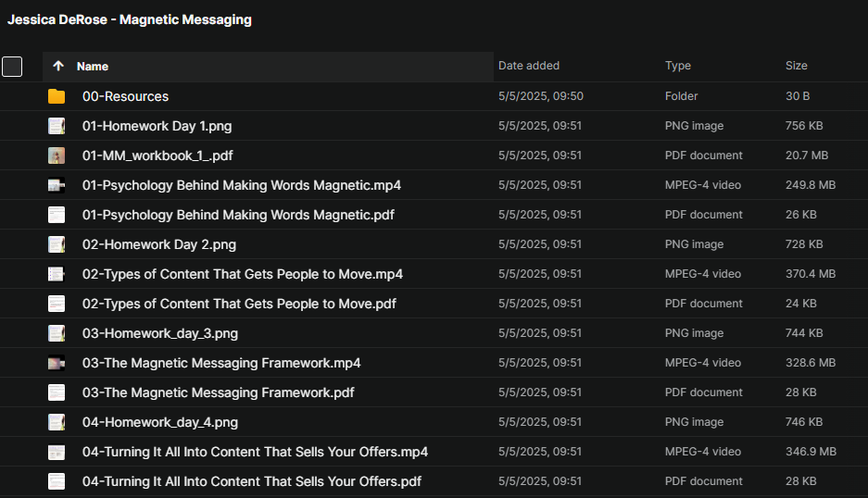This screenshot has width=868, height=498.
Task: Open 03-The Magnetic Messaging Framework.pdf
Action: tap(218, 392)
